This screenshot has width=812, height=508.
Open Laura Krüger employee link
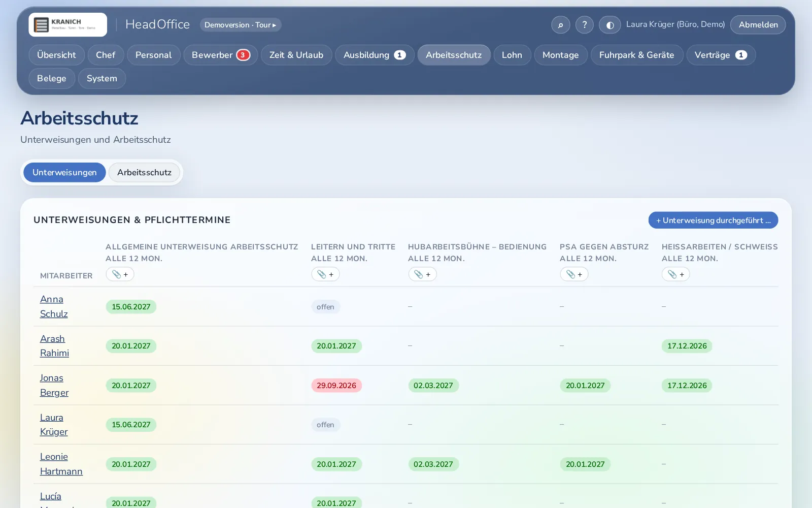pyautogui.click(x=54, y=425)
